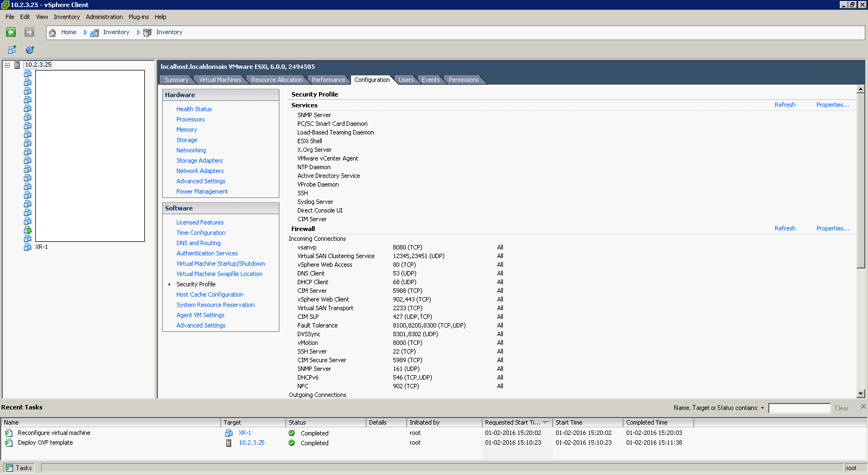Viewport: 868px width, 475px height.
Task: Open the Processors link
Action: [190, 120]
